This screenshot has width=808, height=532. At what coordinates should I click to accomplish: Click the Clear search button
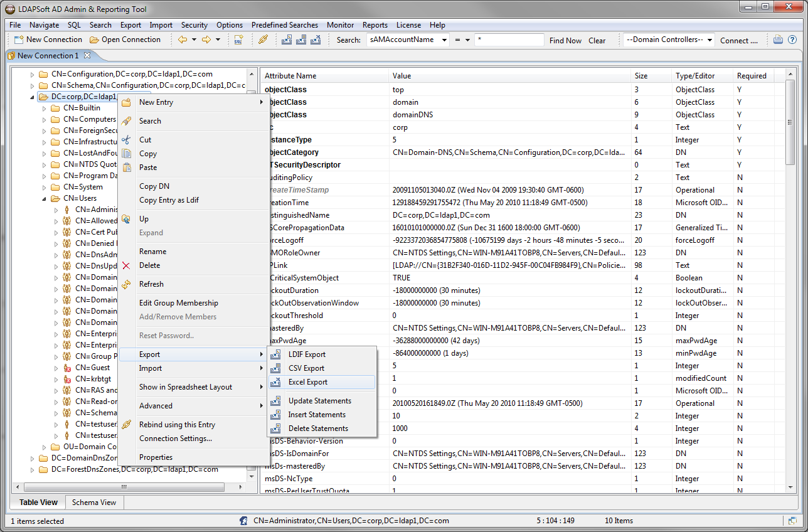tap(597, 40)
